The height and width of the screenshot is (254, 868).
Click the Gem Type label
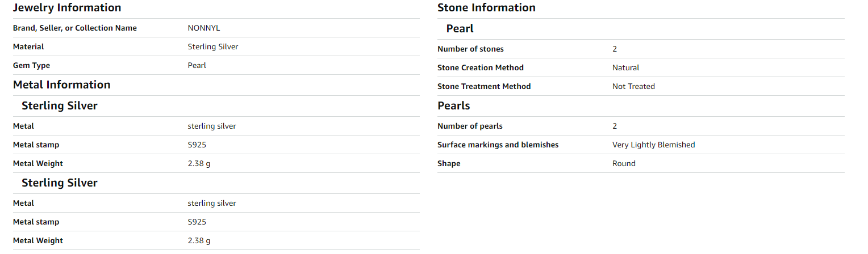[31, 66]
